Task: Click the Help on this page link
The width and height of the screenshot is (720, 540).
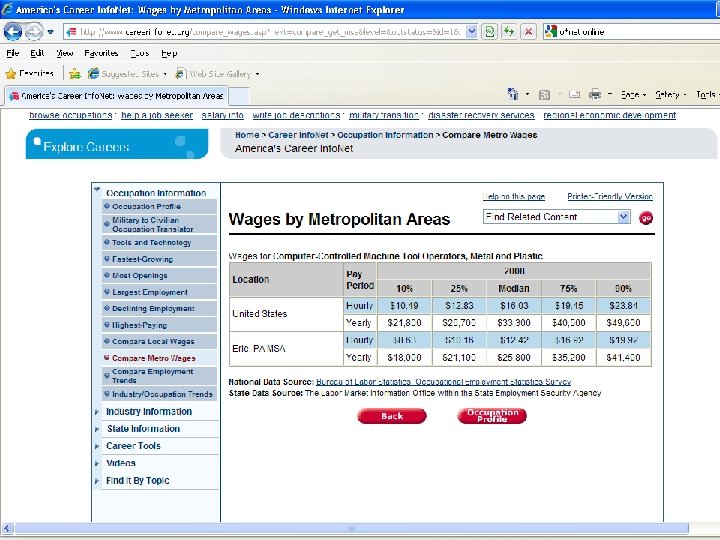Action: point(514,197)
